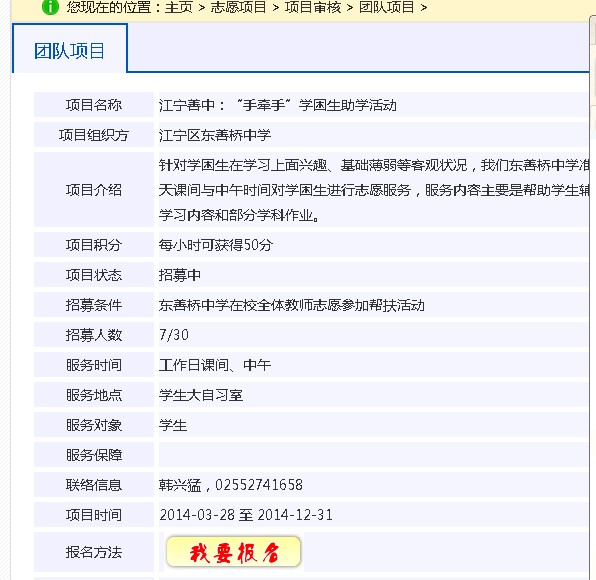596x580 pixels.
Task: Click the organizer name 江宁区东善桥中学
Action: [x=215, y=135]
